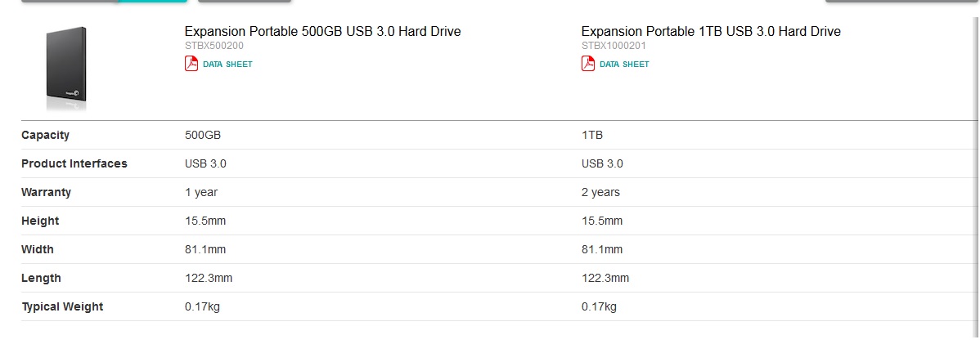The width and height of the screenshot is (980, 353).
Task: Click the STBX1000201 model number
Action: pyautogui.click(x=614, y=46)
